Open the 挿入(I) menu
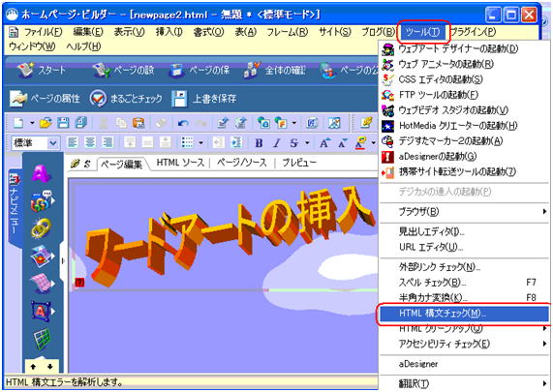 (x=169, y=32)
